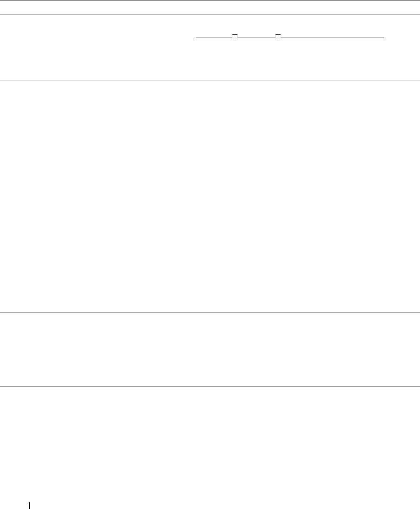Screen dimensions: 420x509
Task: Click the left end of the first blank
Action: 197,37
